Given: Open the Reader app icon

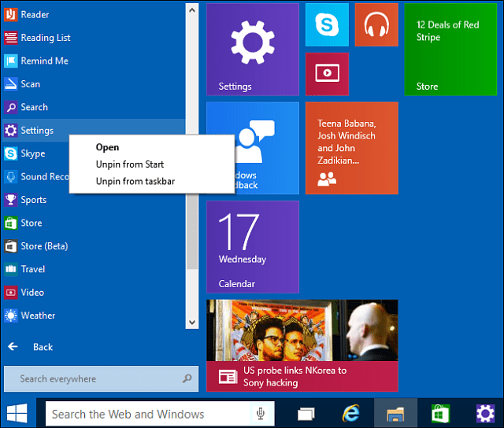Looking at the screenshot, I should 10,14.
